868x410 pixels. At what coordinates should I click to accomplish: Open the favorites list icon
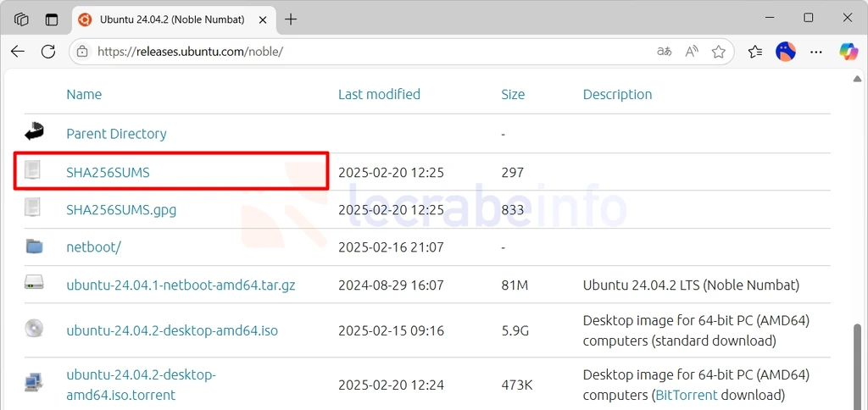click(x=755, y=52)
